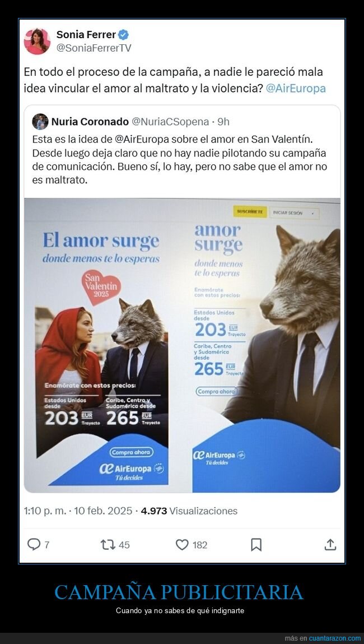Click Compra ahora beside the wolf ad
The image size is (364, 644).
[x=217, y=391]
